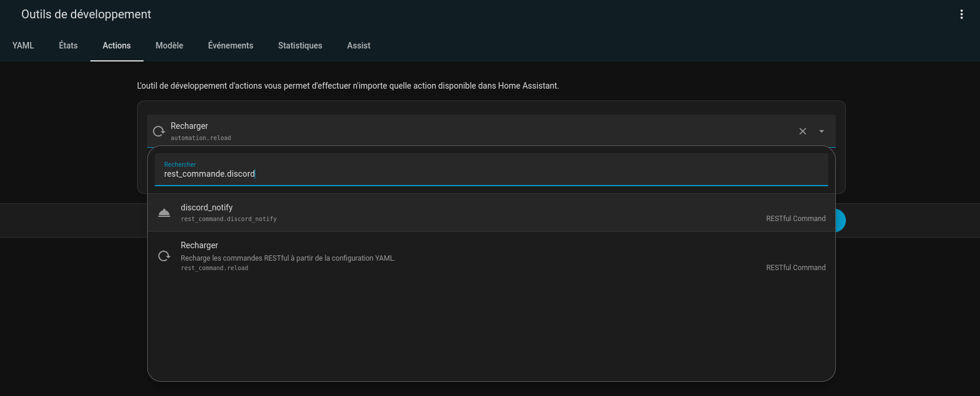
Task: Click the selected Recharger action field
Action: pos(491,131)
